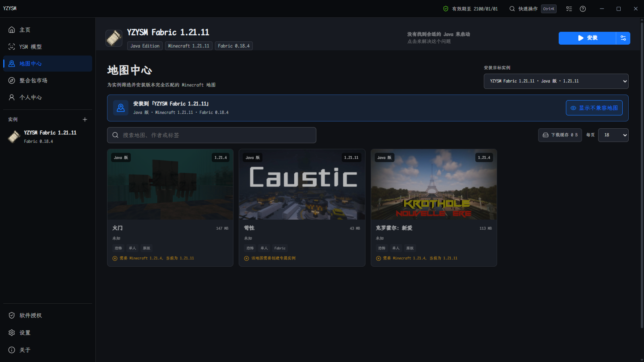Viewport: 644px width, 362px height.
Task: Click 147 MB size on 火门 card
Action: (222, 228)
